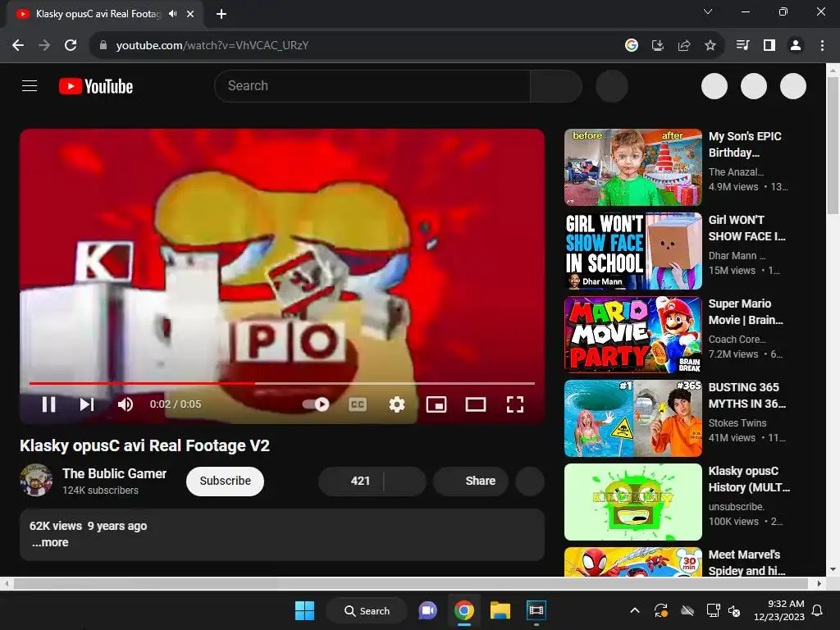Subscribe to The Bublic Gamer
Image resolution: width=840 pixels, height=630 pixels.
tap(225, 481)
